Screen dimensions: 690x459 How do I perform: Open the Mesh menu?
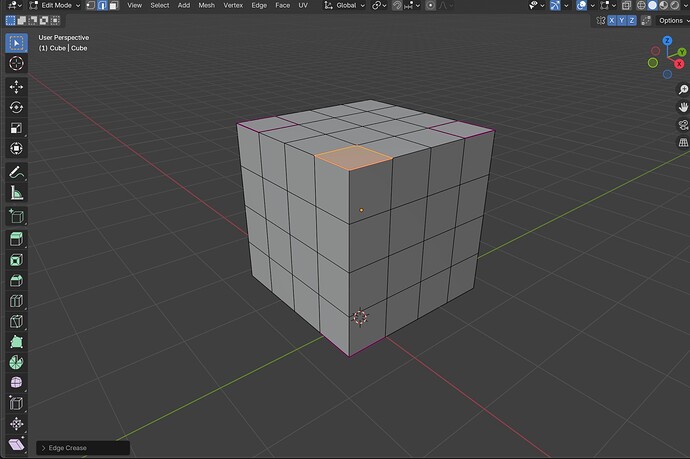click(206, 5)
